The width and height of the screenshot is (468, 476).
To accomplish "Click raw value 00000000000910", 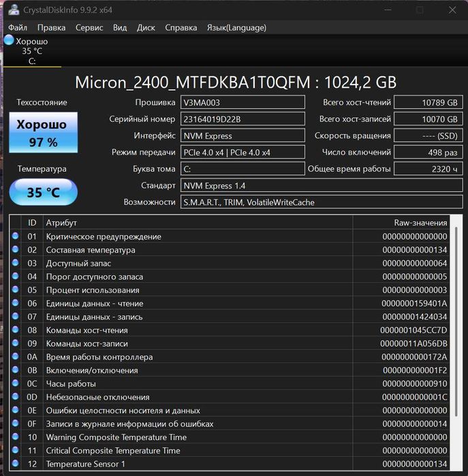I will click(x=415, y=383).
